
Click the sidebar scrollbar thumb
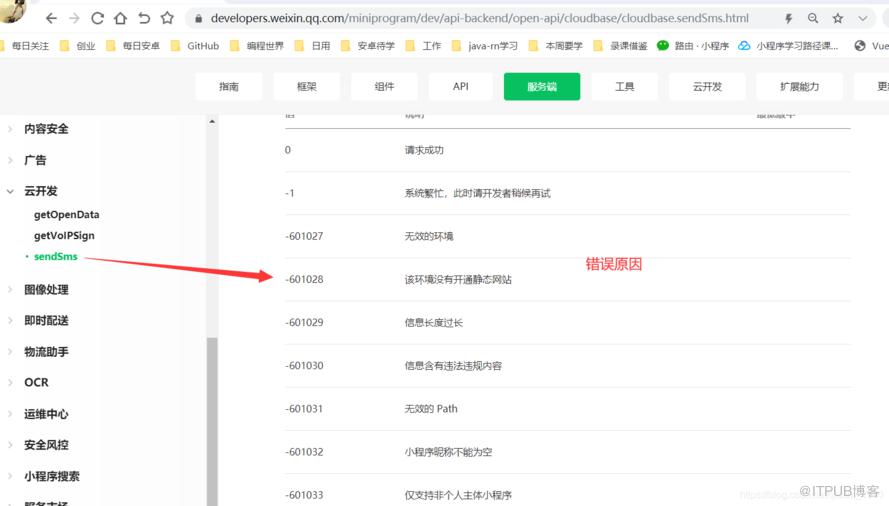click(212, 421)
